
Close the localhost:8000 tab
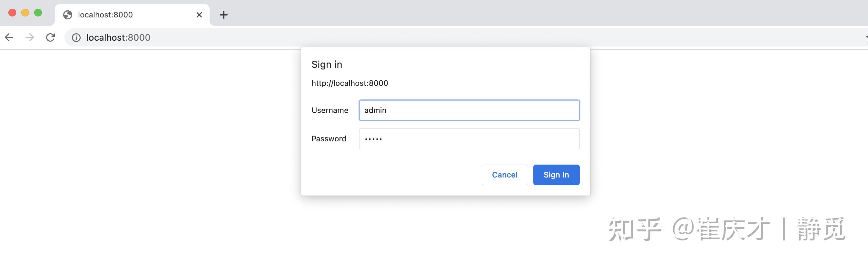[199, 15]
